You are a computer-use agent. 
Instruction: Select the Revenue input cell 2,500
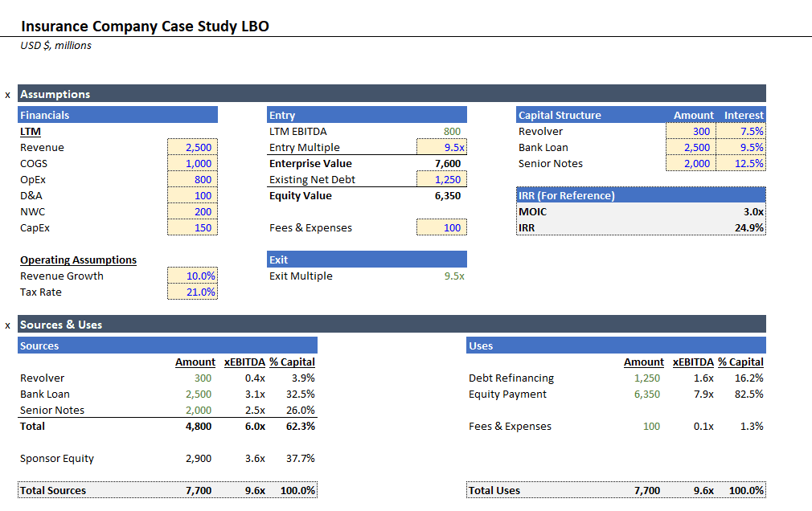pyautogui.click(x=193, y=148)
